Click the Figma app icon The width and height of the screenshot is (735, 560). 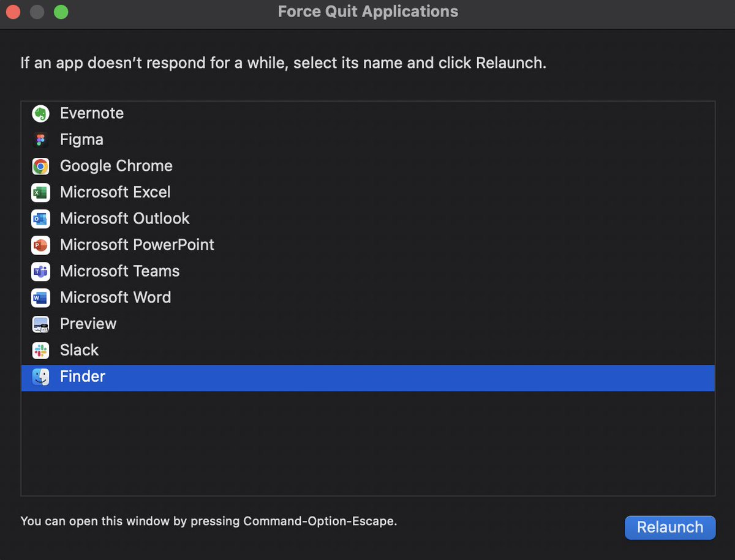40,140
